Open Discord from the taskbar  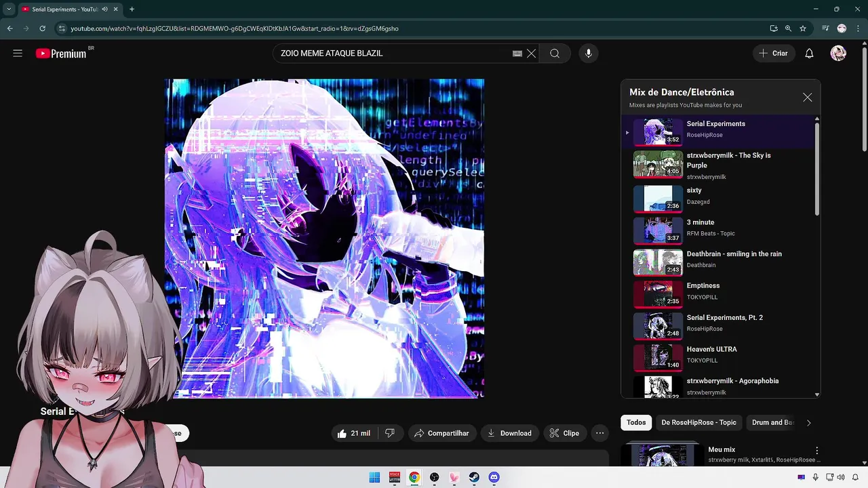494,477
